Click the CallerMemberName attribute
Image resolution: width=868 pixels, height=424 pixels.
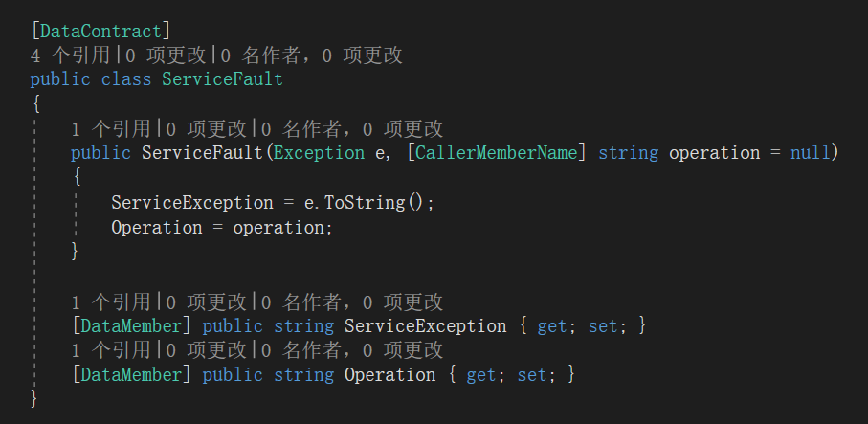pos(496,153)
